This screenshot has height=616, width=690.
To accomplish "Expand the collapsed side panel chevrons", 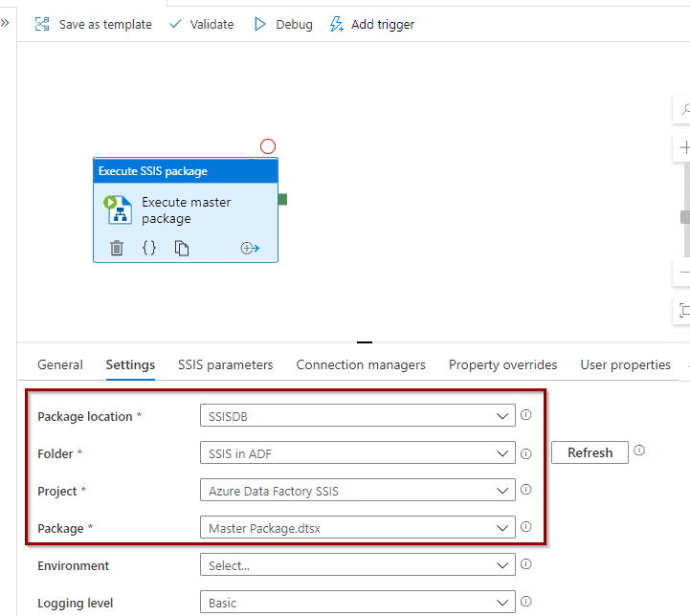I will pyautogui.click(x=5, y=23).
